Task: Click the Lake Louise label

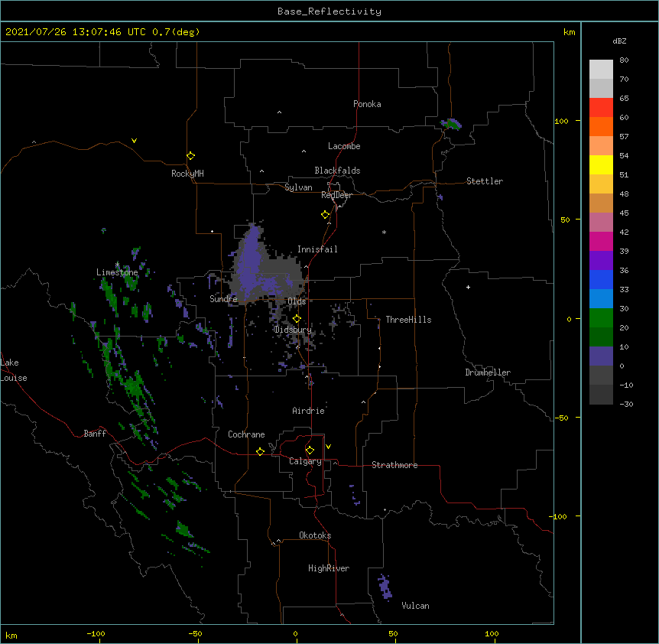Action: coord(14,370)
